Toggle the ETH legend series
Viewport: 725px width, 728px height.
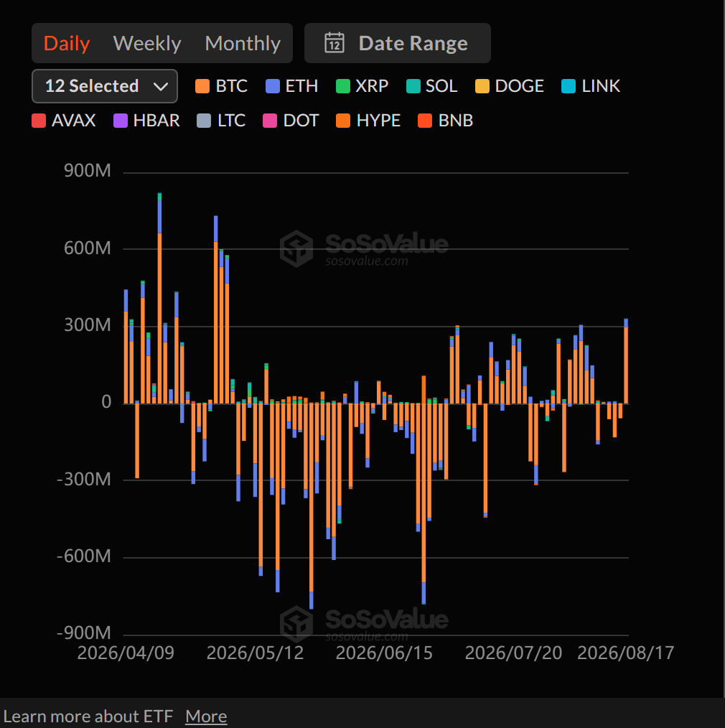tap(291, 86)
